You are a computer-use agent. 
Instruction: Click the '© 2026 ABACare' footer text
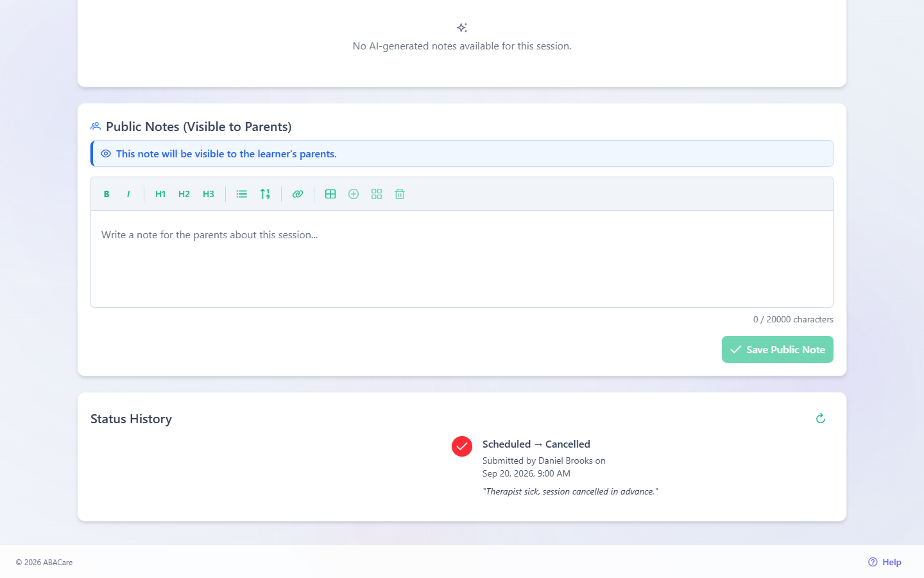[44, 563]
